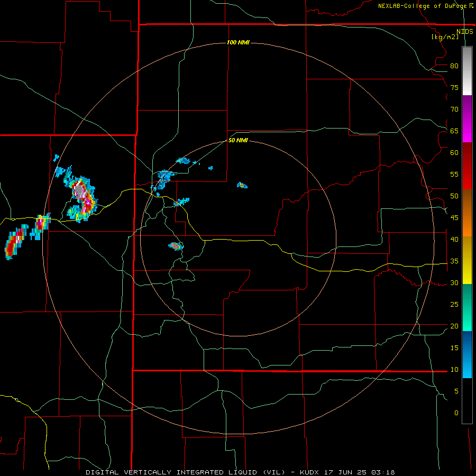Select the brown-orange legend color band

pyautogui.click(x=467, y=213)
